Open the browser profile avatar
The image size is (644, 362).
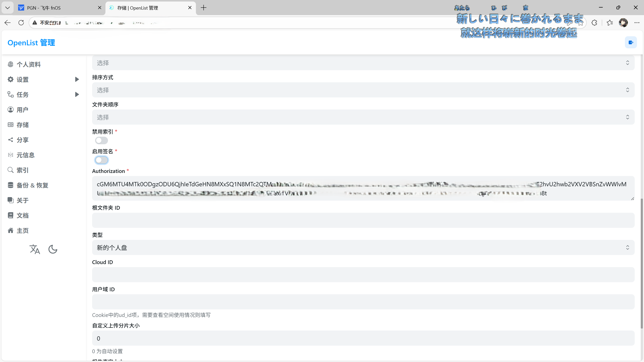(623, 23)
